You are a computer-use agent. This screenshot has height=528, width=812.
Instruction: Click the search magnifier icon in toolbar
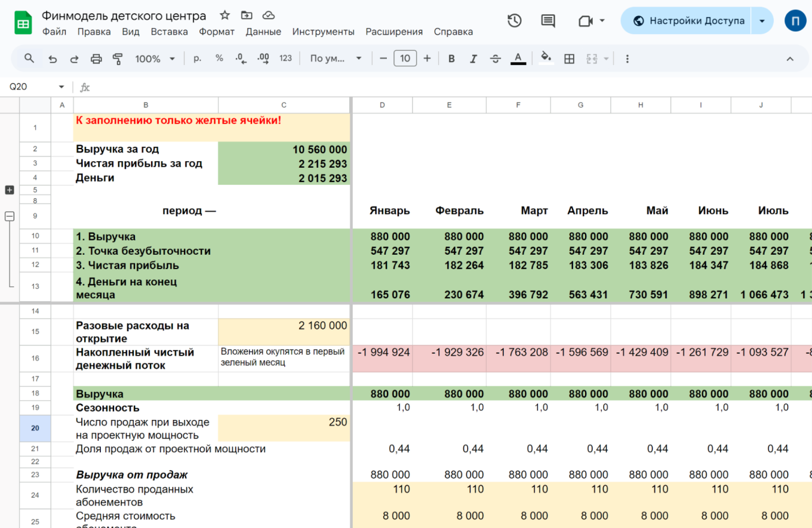click(29, 58)
